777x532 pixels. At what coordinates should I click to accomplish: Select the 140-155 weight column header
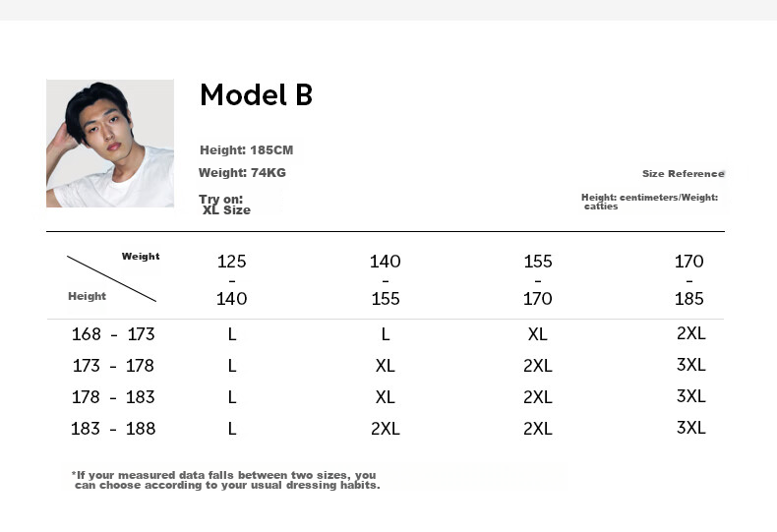tap(385, 280)
